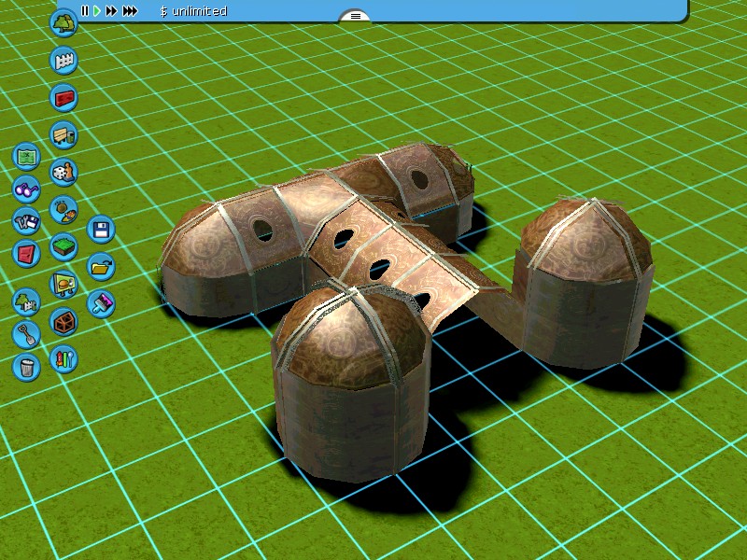Image resolution: width=747 pixels, height=560 pixels.
Task: Select the red flat panel icon
Action: click(27, 253)
